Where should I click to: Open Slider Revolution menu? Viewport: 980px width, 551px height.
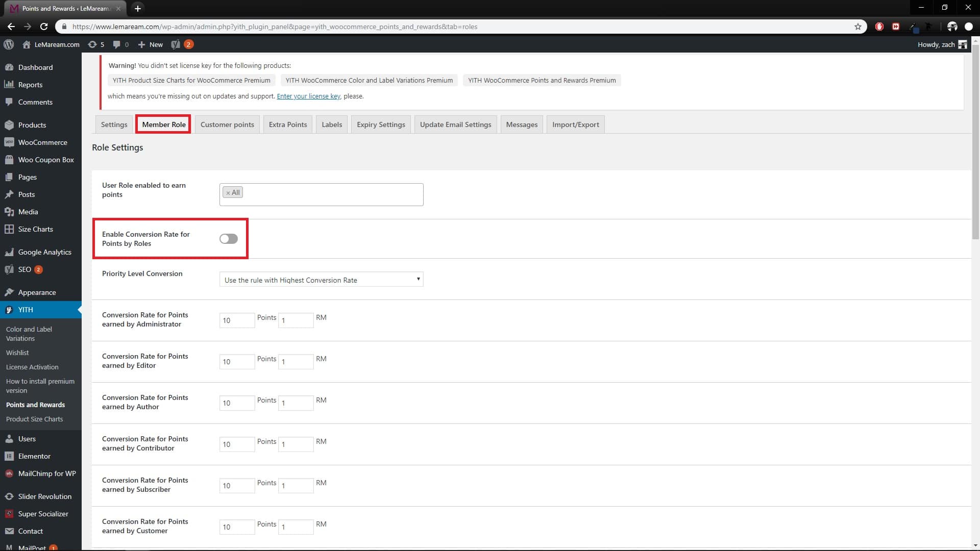click(x=44, y=496)
